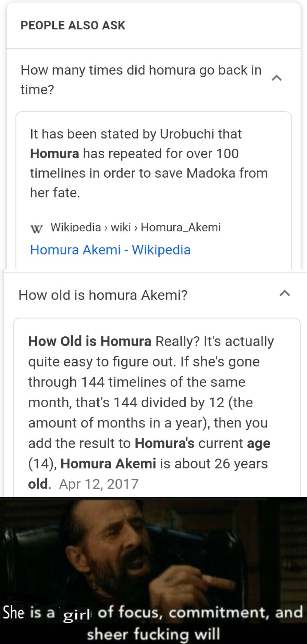Select the question "How old is homura Akemi?"
307x644 pixels.
[x=103, y=295]
